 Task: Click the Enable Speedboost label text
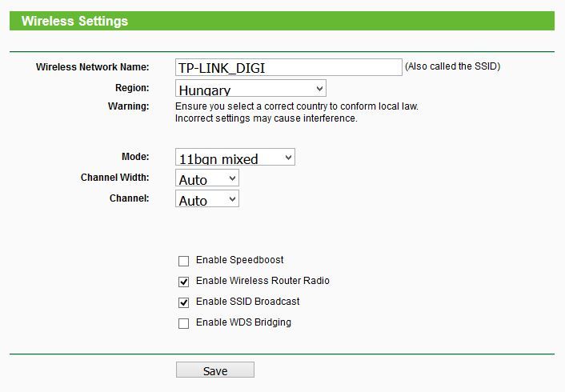(x=239, y=260)
